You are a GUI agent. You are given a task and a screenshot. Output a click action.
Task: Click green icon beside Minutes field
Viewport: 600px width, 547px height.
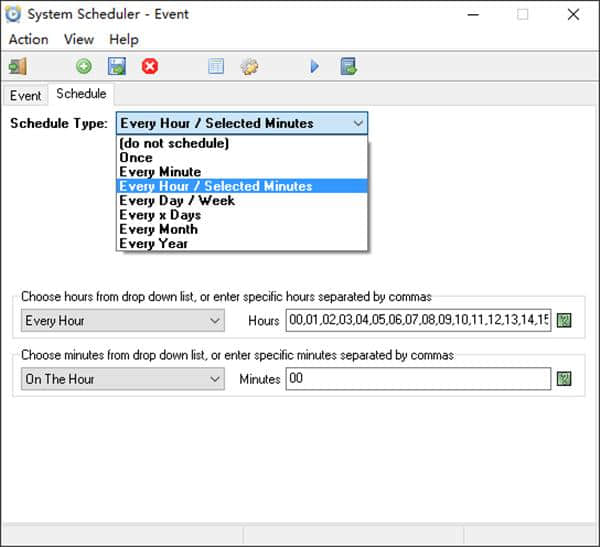pos(565,379)
